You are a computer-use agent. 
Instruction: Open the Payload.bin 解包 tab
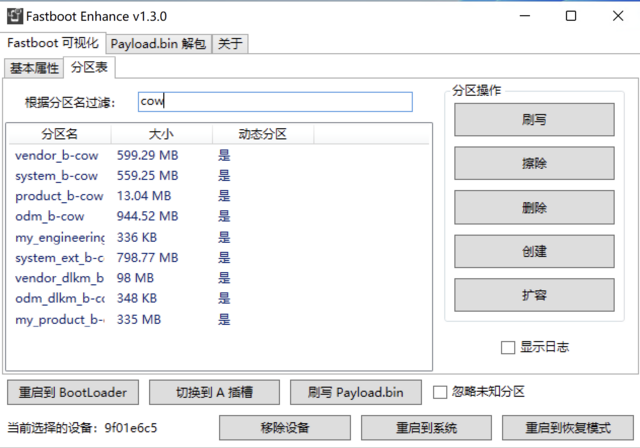[x=158, y=44]
